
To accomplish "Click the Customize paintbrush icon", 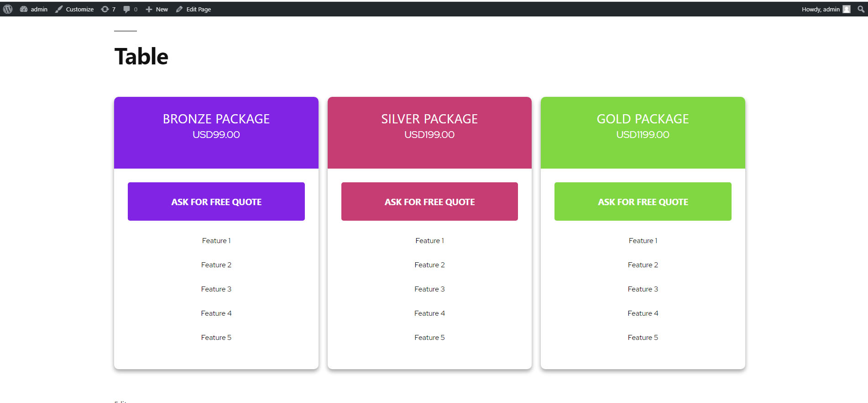I will pos(59,9).
